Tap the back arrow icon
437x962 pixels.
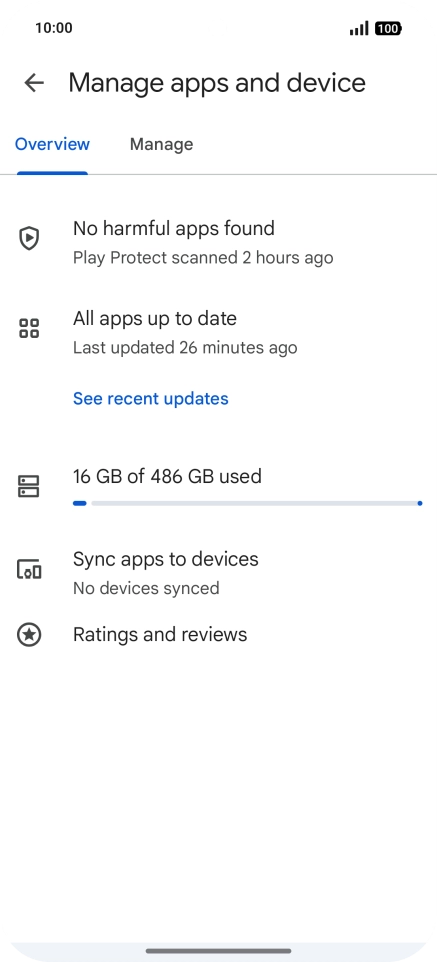pyautogui.click(x=34, y=83)
